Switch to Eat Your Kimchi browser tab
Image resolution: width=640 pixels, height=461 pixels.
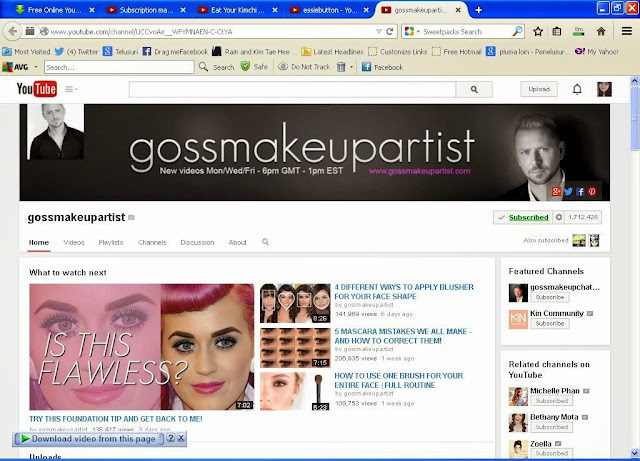[x=238, y=10]
